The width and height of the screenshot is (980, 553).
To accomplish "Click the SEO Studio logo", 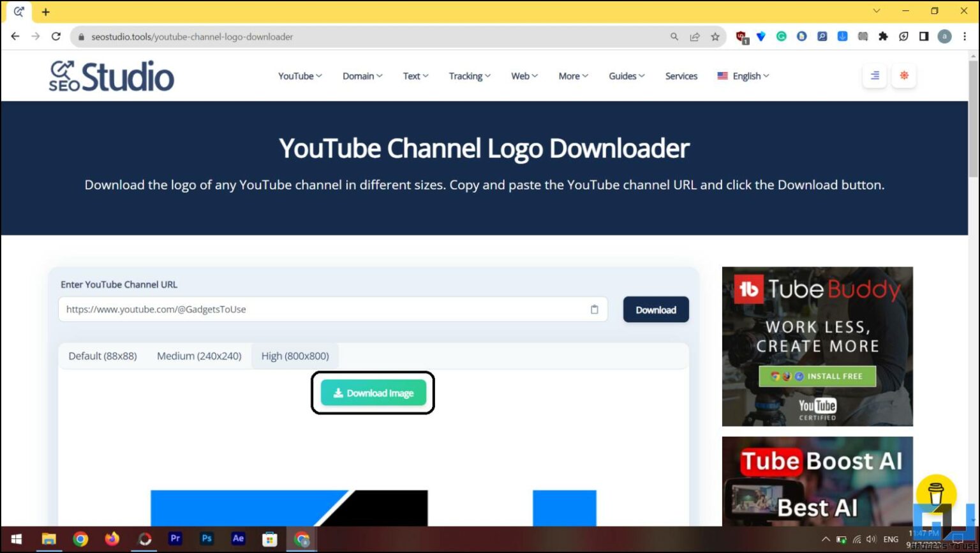I will coord(111,75).
